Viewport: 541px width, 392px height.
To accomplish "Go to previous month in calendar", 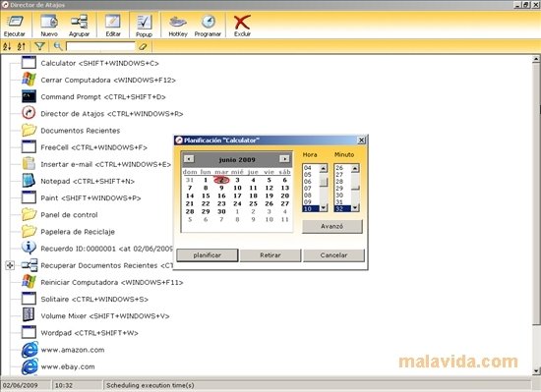I will 189,159.
